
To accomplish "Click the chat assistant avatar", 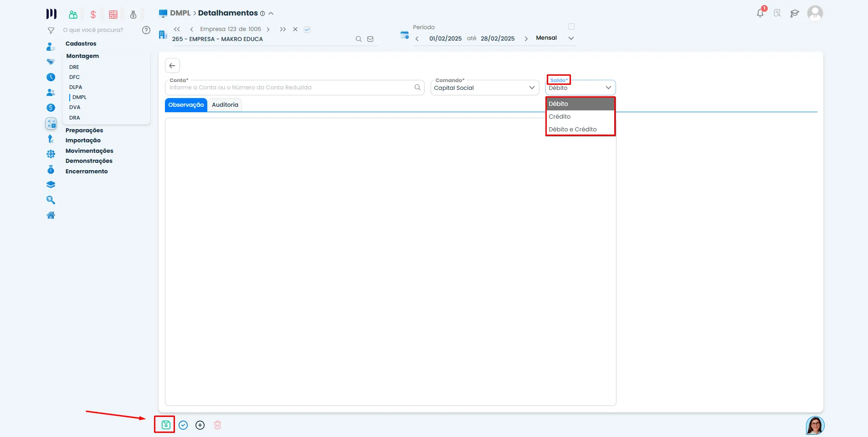I will click(x=815, y=426).
